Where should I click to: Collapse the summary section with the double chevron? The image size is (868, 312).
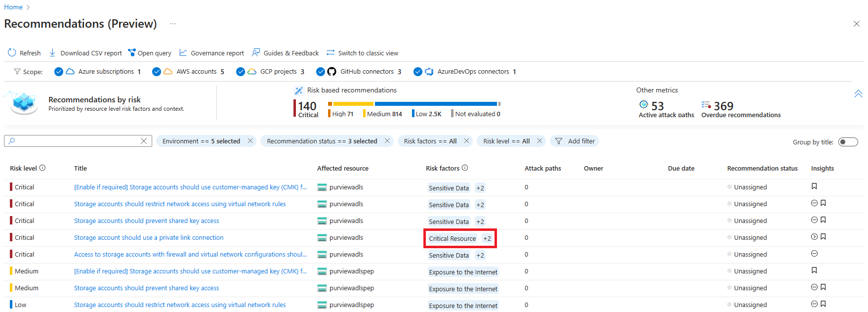click(x=858, y=93)
